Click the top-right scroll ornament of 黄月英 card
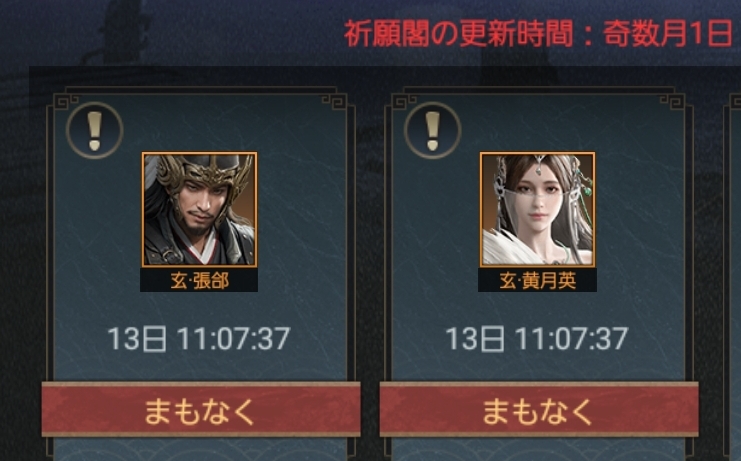 click(x=672, y=101)
